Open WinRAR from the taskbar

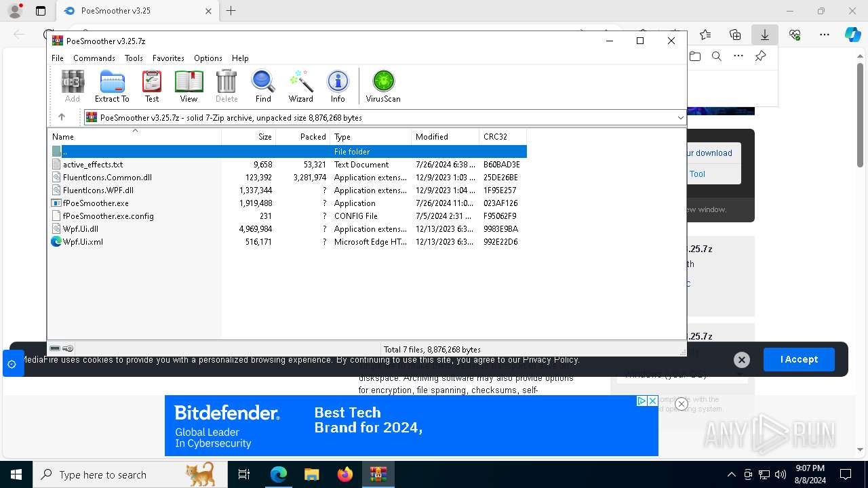click(378, 474)
